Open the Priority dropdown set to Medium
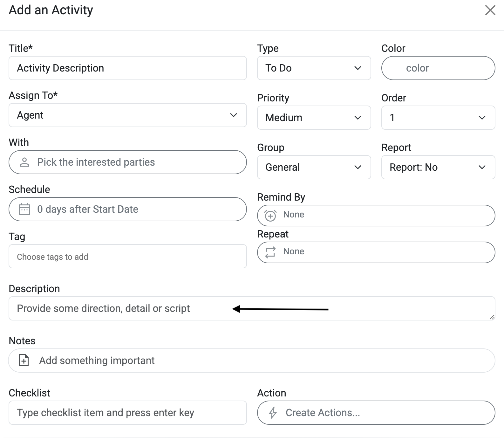The width and height of the screenshot is (504, 447). (314, 118)
